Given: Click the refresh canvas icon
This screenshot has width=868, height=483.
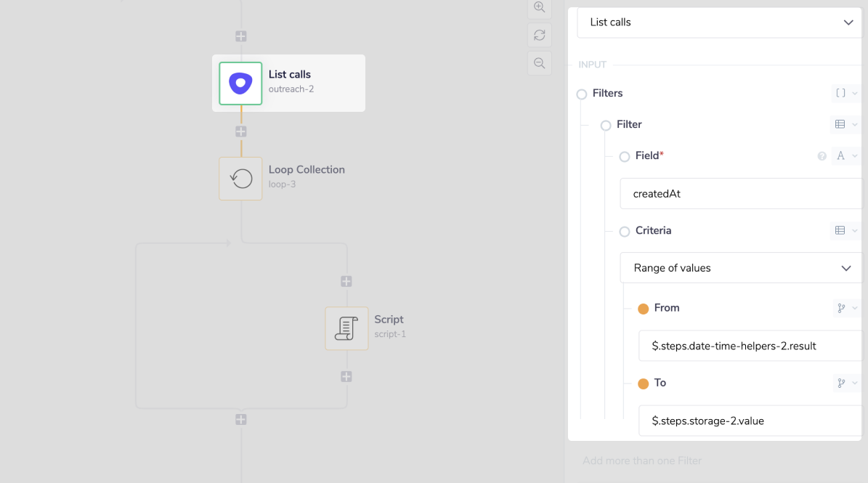Looking at the screenshot, I should tap(539, 35).
